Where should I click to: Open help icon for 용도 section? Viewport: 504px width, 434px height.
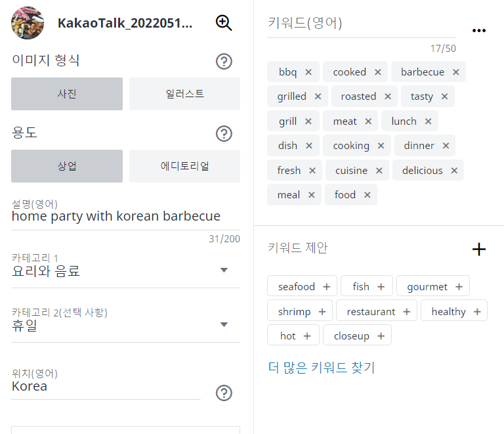click(x=224, y=133)
